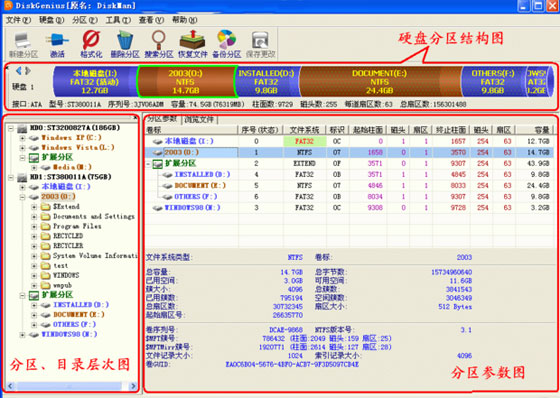Click the 格式化 (format) toolbar icon
This screenshot has width=560, height=398.
91,44
